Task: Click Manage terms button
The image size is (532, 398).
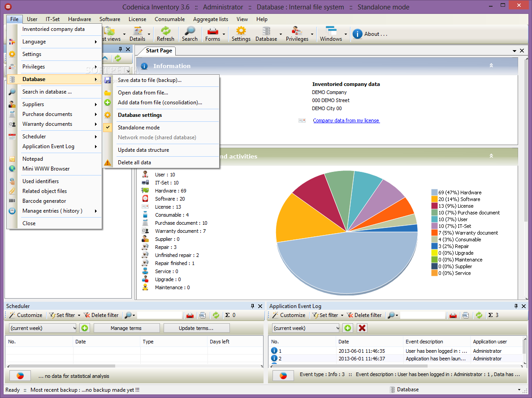Action: pyautogui.click(x=126, y=328)
